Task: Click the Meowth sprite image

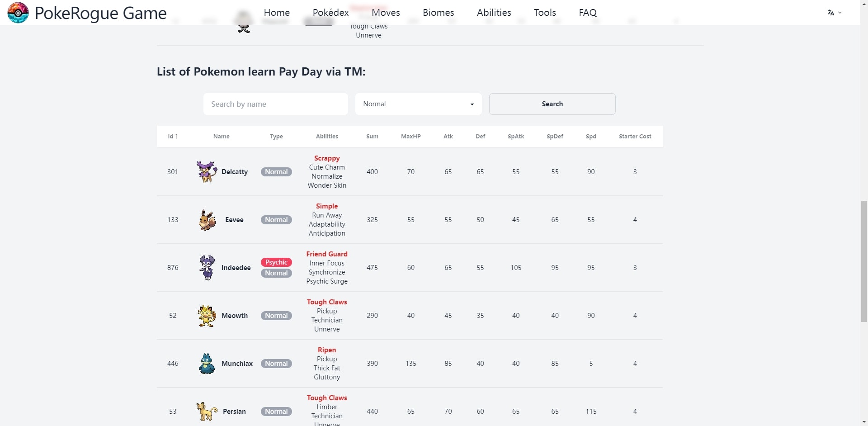Action: click(x=207, y=316)
